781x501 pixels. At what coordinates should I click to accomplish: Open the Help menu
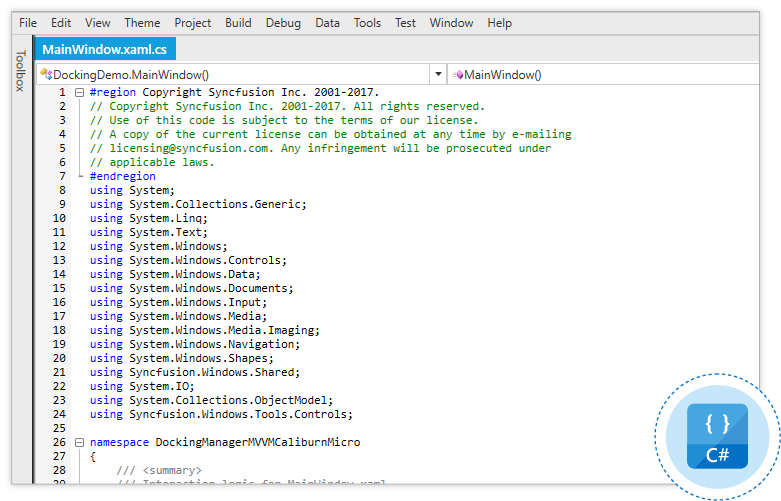tap(499, 23)
